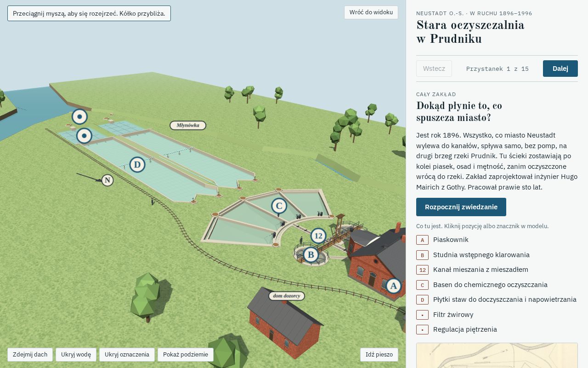
Task: Start tour with Rozpocznij zwiedzanie
Action: [461, 207]
